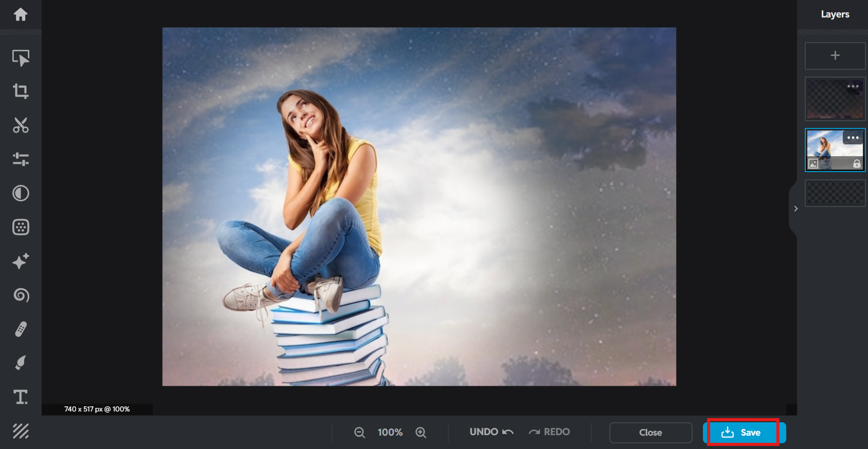Select the Crop tool
868x449 pixels.
(x=21, y=91)
